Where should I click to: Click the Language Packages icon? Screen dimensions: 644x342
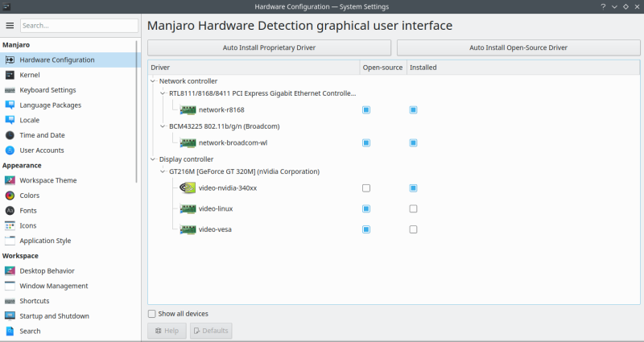(x=10, y=105)
